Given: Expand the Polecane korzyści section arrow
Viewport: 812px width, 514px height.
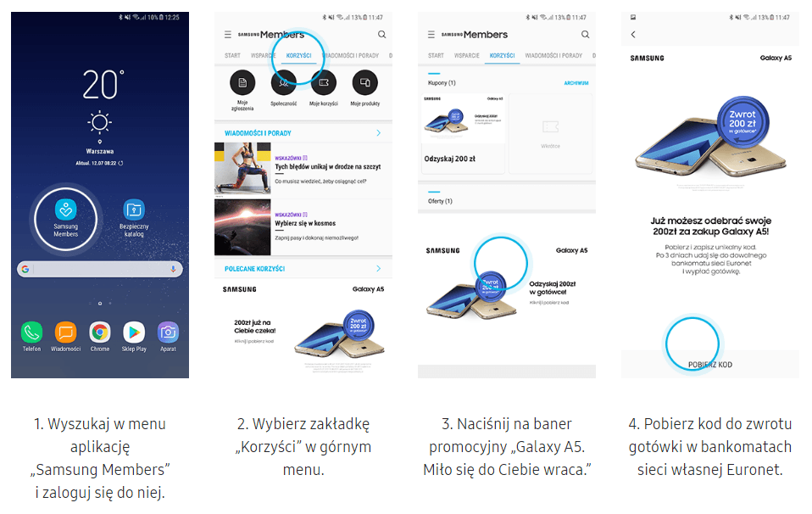Looking at the screenshot, I should pos(379,268).
